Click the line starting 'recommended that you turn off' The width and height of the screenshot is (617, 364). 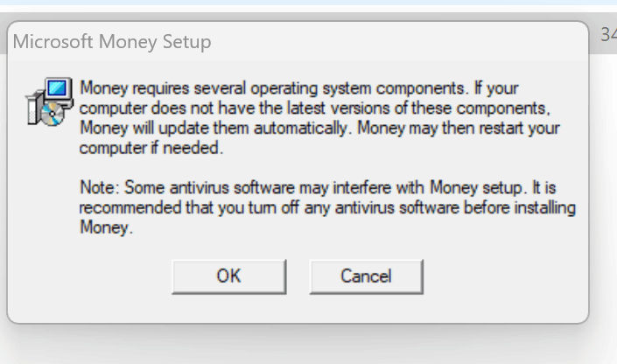[327, 207]
